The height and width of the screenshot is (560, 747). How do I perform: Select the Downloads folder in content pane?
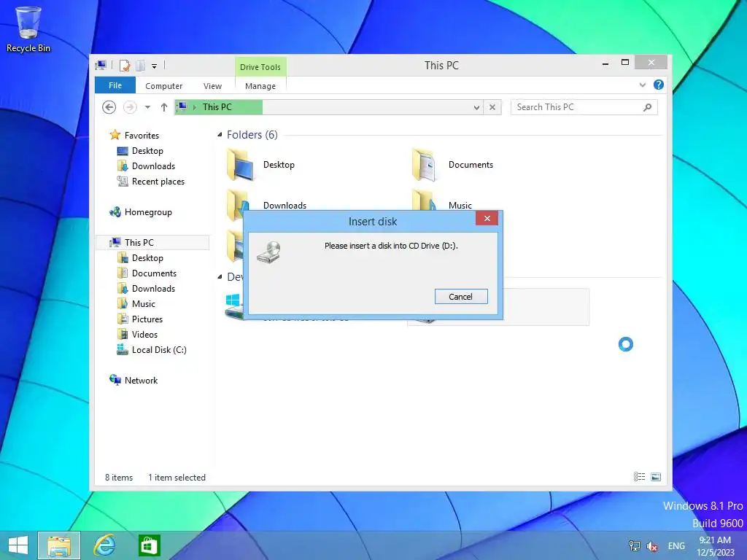[x=285, y=205]
